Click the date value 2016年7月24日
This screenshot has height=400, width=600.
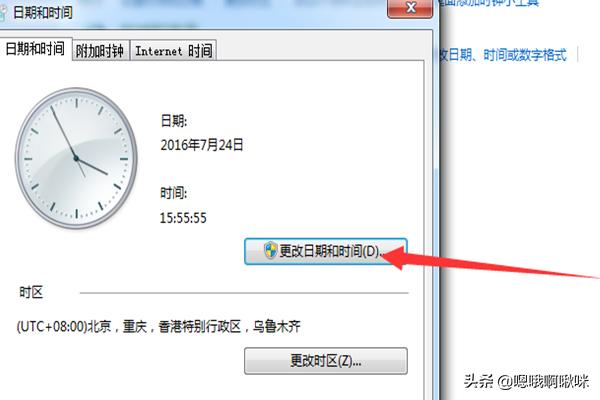pos(202,145)
